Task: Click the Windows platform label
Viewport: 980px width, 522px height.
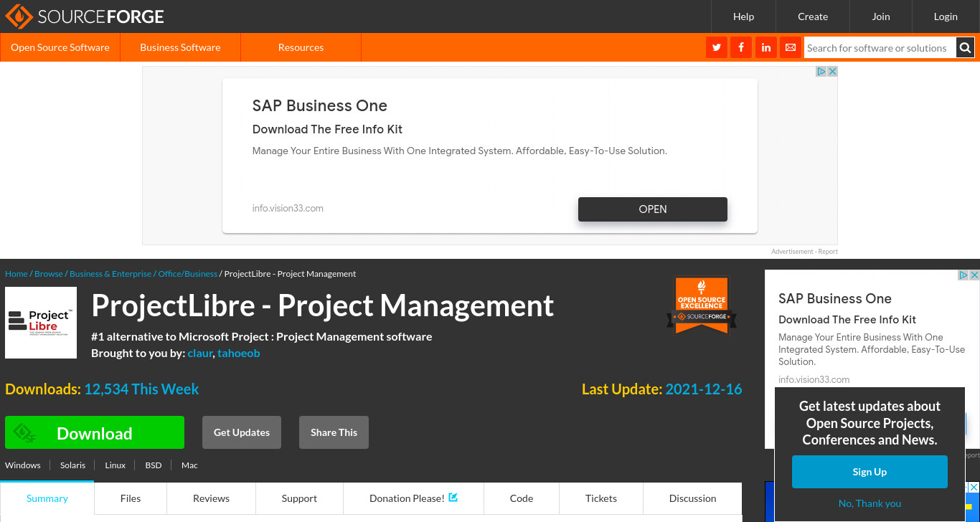Action: (23, 465)
